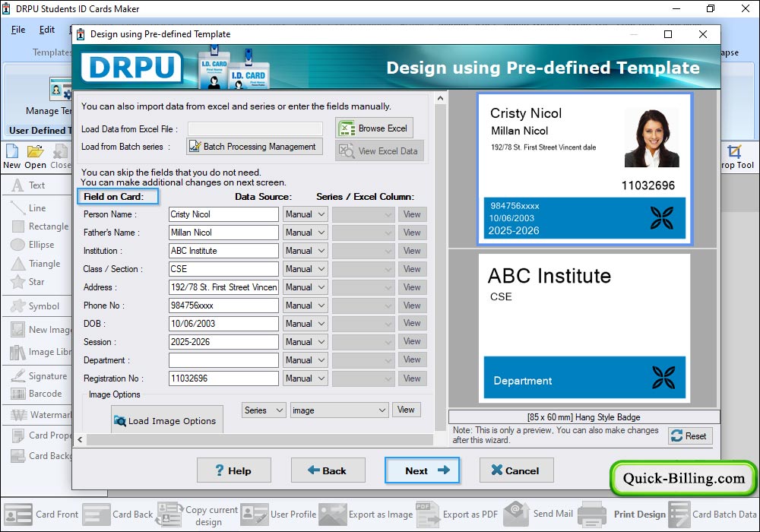Open Address data source dropdown
760x532 pixels.
(x=305, y=287)
